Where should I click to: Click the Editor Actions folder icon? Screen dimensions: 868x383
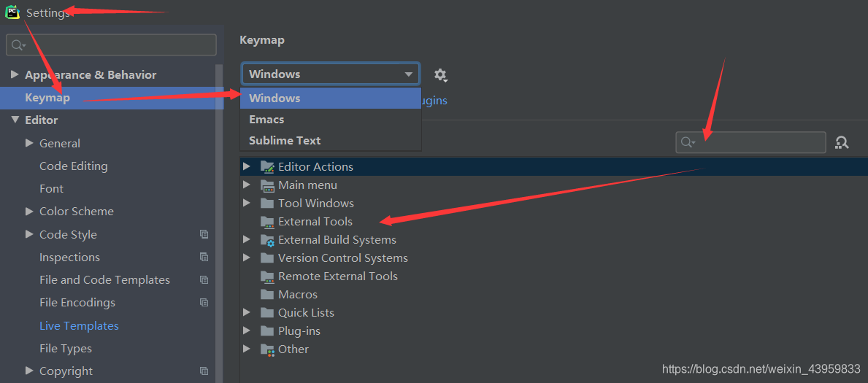[x=267, y=166]
